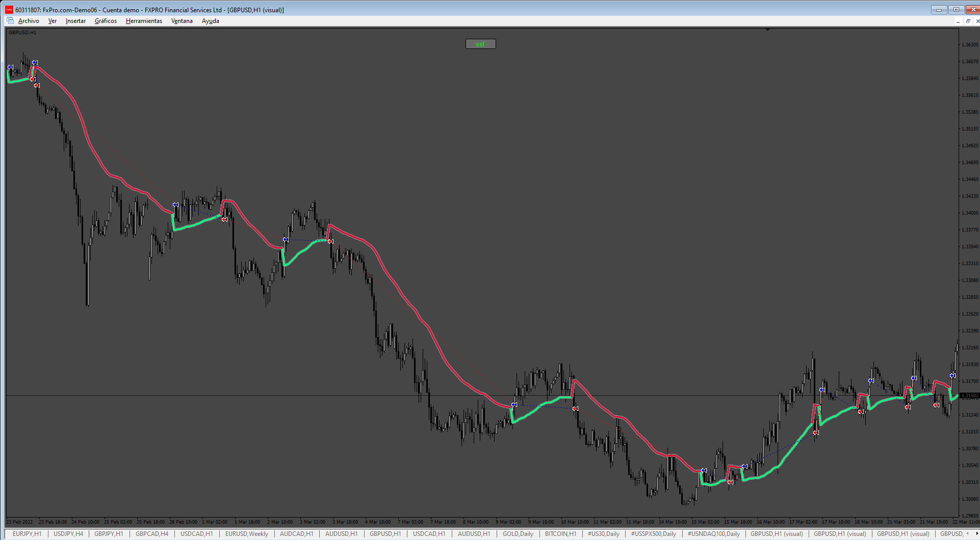Click the 1 Mar 02:00 time label

(x=215, y=522)
